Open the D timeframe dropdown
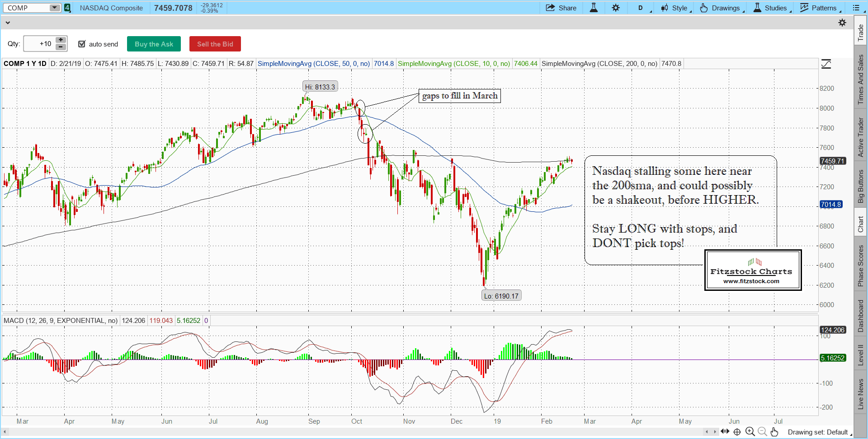 (643, 8)
